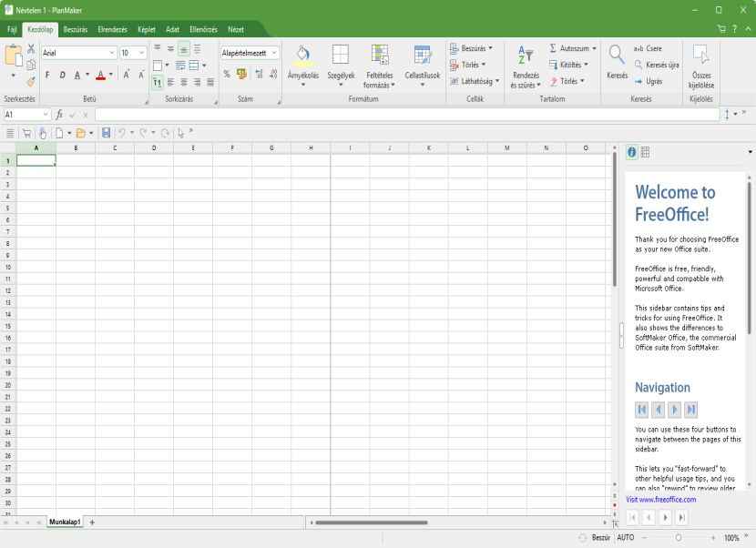Screen dimensions: 756x548
Task: Click the Save floppy disk icon
Action: tap(106, 133)
